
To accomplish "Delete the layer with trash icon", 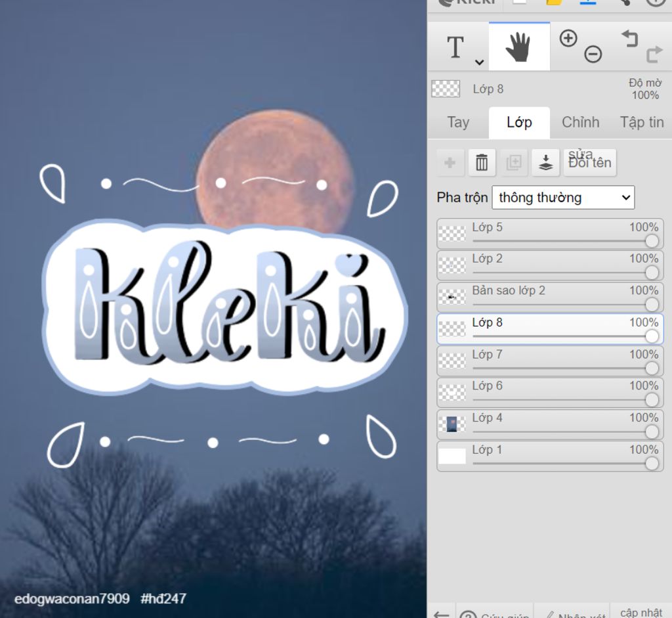I will click(x=482, y=162).
